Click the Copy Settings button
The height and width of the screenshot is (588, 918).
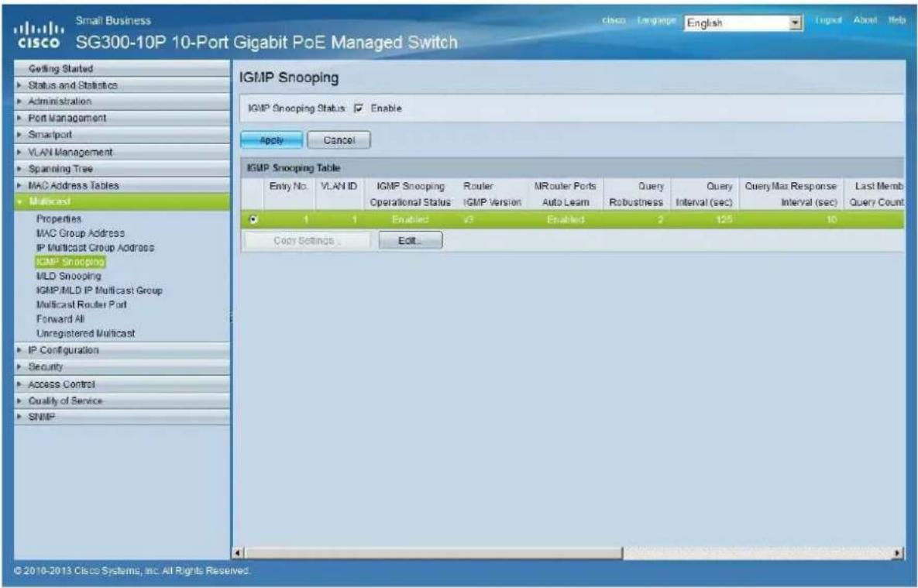click(306, 241)
